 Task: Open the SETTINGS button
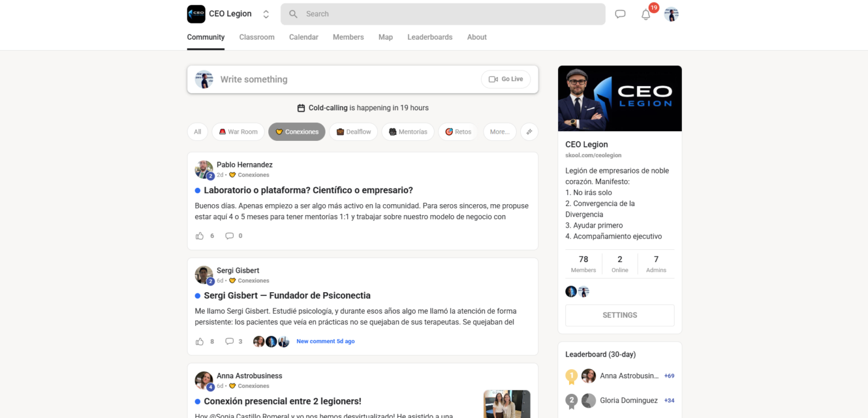tap(620, 316)
